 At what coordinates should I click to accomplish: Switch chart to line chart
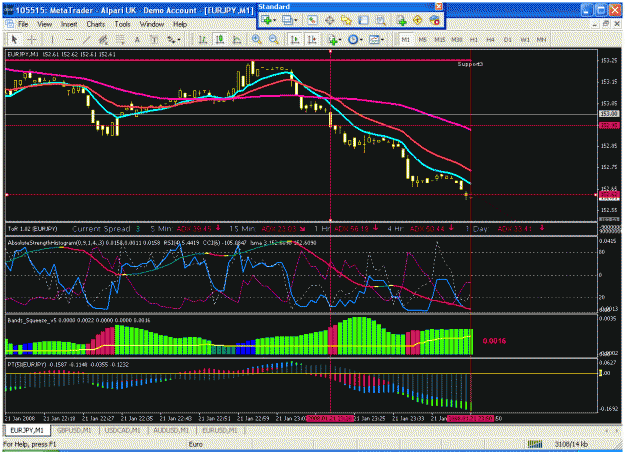237,39
